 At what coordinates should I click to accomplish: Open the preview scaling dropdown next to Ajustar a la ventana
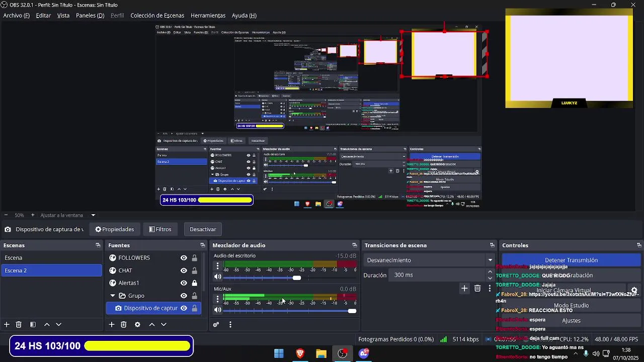pos(93,215)
